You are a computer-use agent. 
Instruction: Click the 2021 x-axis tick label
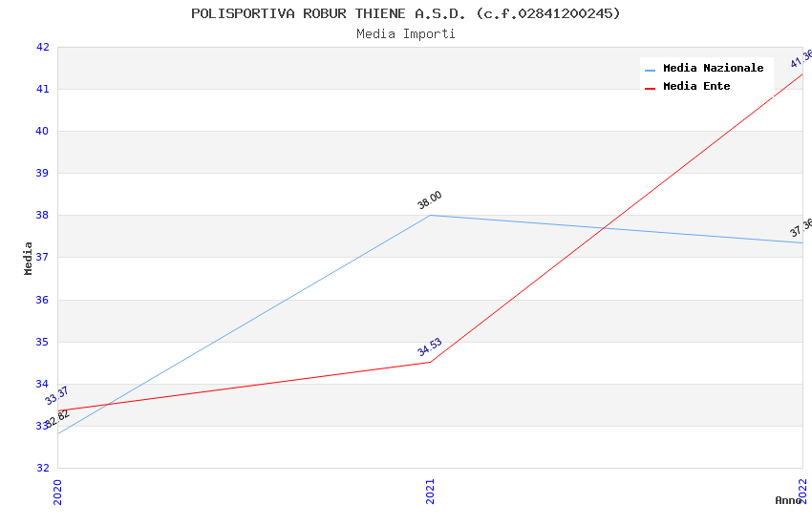(x=430, y=492)
